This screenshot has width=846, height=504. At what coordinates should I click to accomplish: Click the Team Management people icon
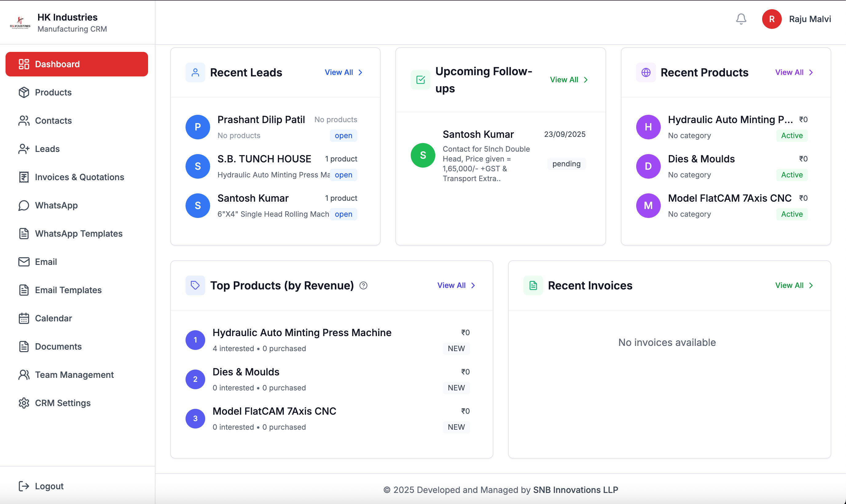pos(24,374)
